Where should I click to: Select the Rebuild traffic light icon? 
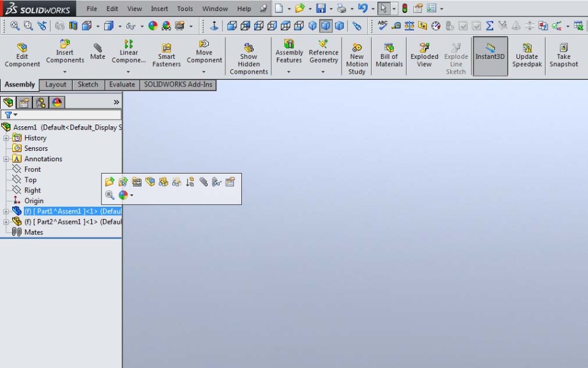click(x=405, y=8)
